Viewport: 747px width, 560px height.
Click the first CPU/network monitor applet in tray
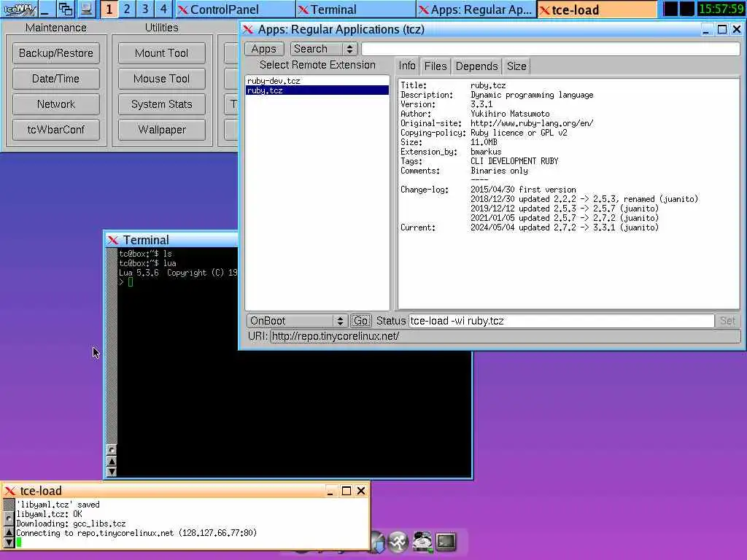click(x=670, y=9)
